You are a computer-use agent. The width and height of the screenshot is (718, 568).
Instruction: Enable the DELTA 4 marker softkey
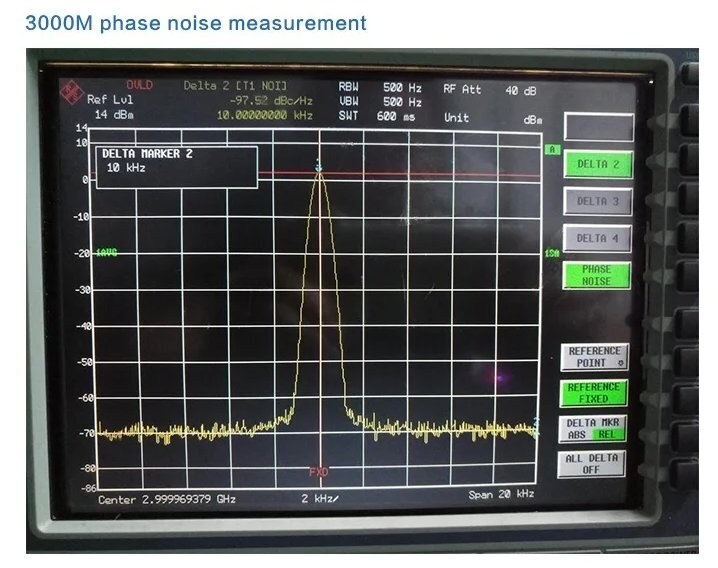[598, 238]
